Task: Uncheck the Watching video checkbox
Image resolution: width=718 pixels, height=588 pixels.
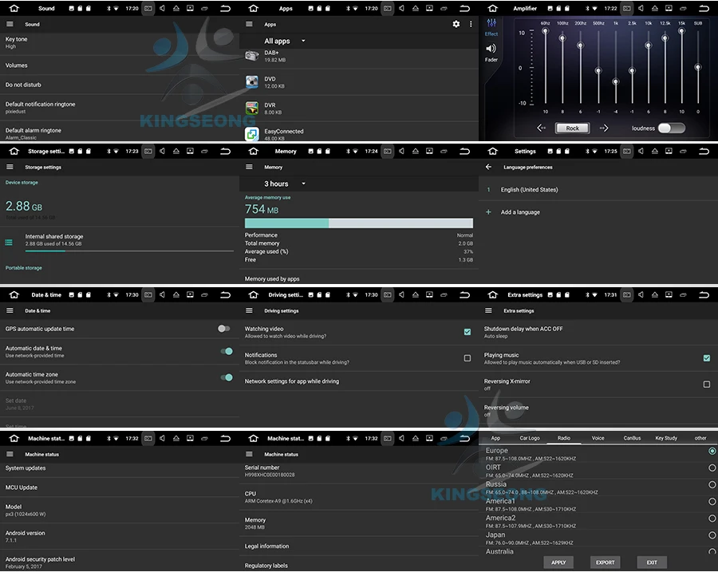Action: point(467,332)
